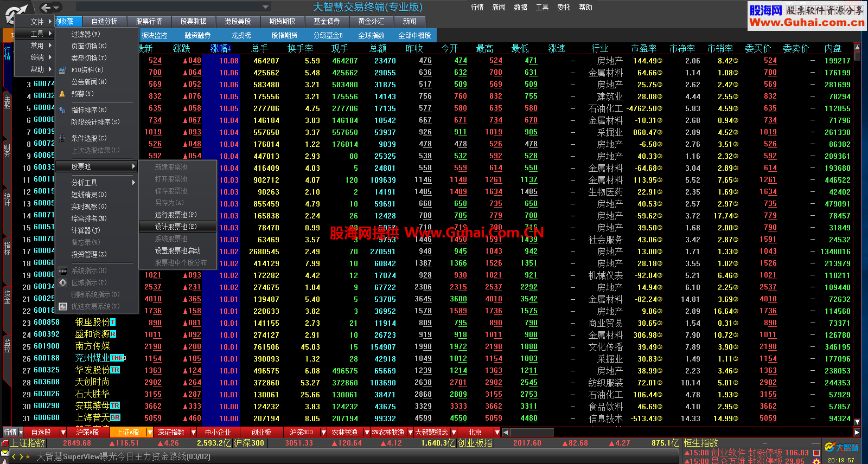
Task: Open dropdown arrow next to 行情 tab
Action: coord(21,432)
